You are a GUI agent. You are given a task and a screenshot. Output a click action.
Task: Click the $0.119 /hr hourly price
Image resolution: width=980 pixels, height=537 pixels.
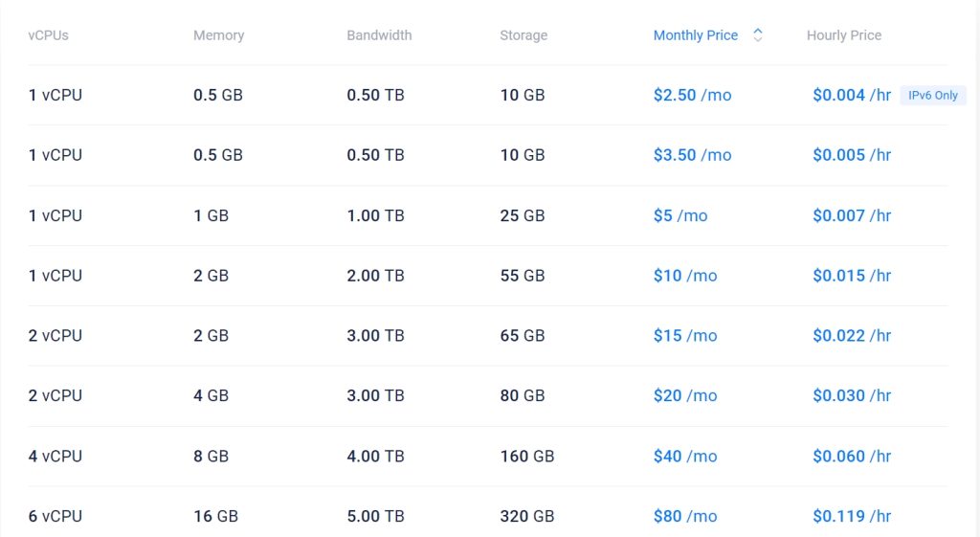[x=852, y=516]
